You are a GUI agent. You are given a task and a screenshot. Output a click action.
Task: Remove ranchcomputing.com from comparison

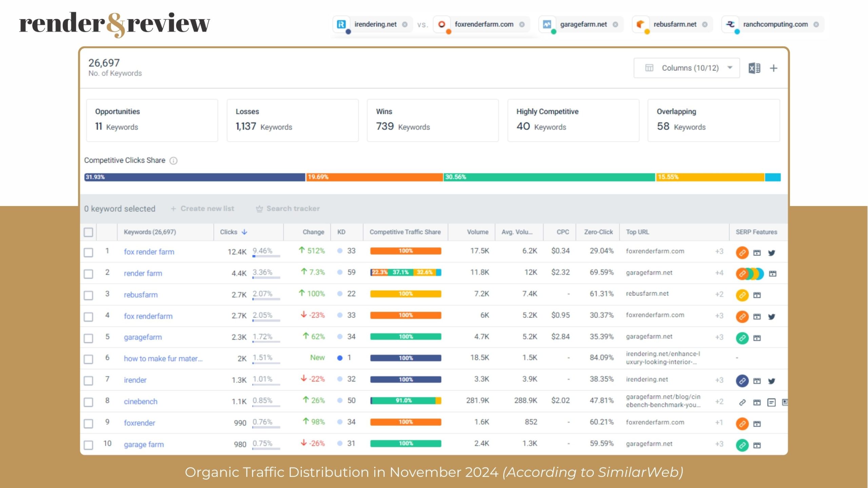click(816, 24)
